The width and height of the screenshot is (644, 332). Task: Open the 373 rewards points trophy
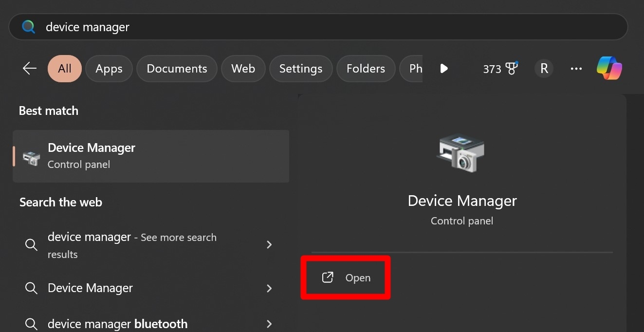pyautogui.click(x=500, y=69)
